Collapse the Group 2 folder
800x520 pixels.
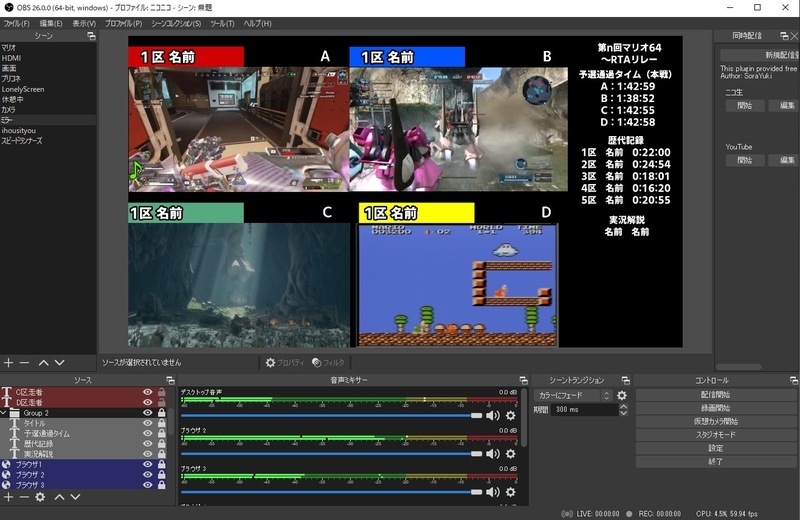click(x=4, y=413)
